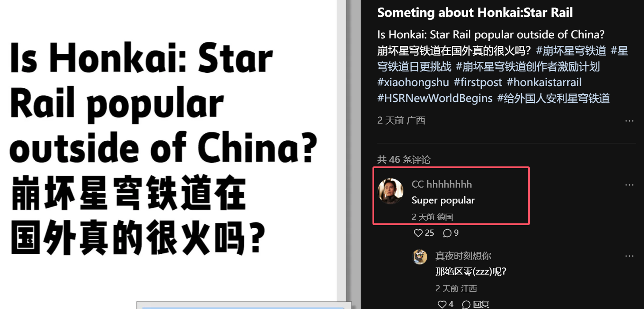644x309 pixels.
Task: Open 真夜时刻想你 profile avatar
Action: pyautogui.click(x=420, y=256)
